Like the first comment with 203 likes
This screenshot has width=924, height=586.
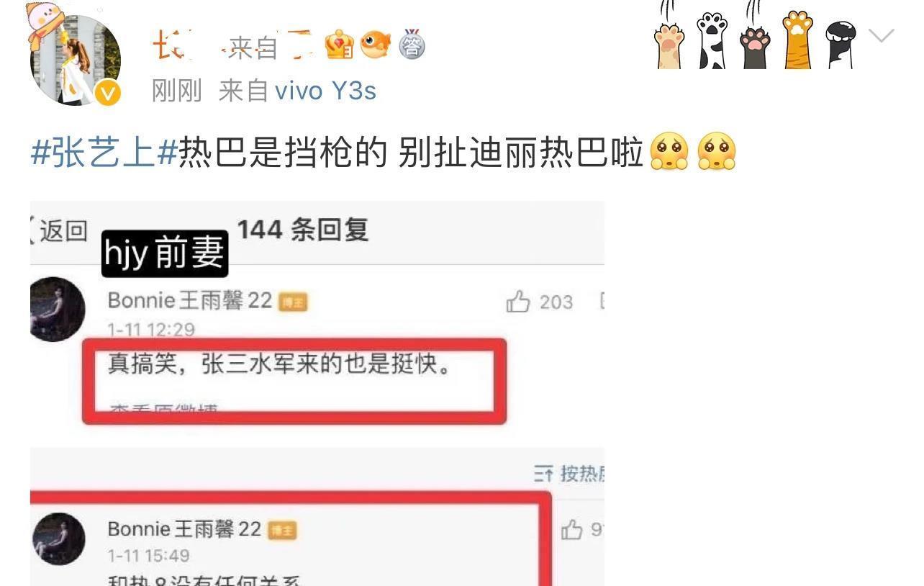pyautogui.click(x=518, y=302)
